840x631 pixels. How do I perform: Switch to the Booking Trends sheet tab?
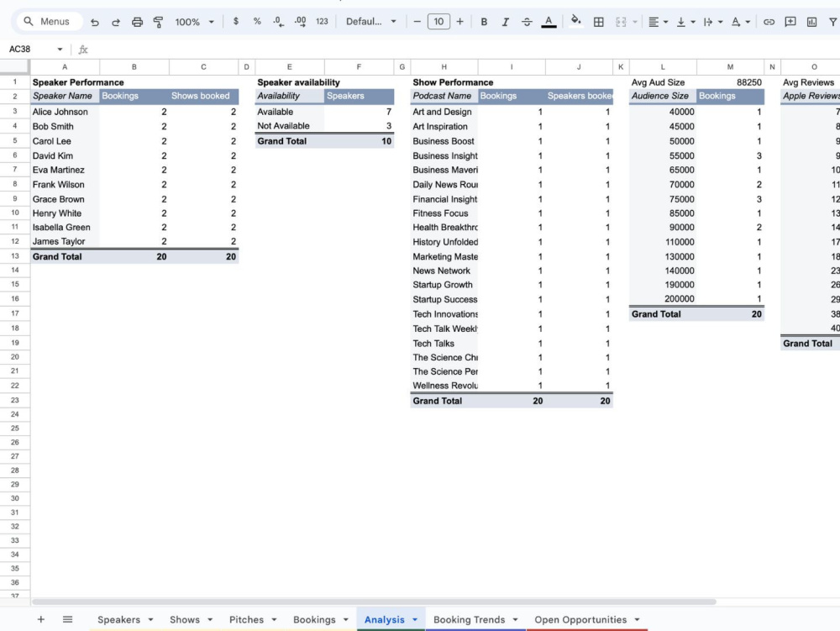(470, 619)
